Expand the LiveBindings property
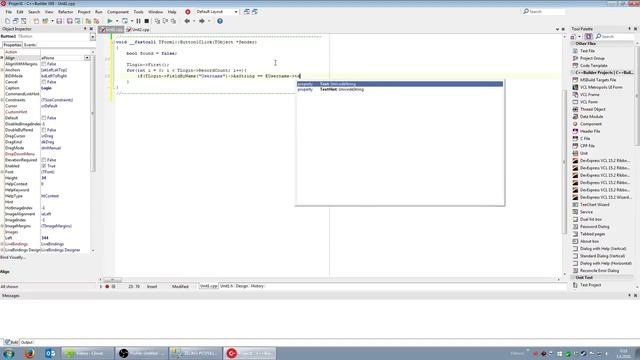640x360 pixels. (x=2, y=244)
